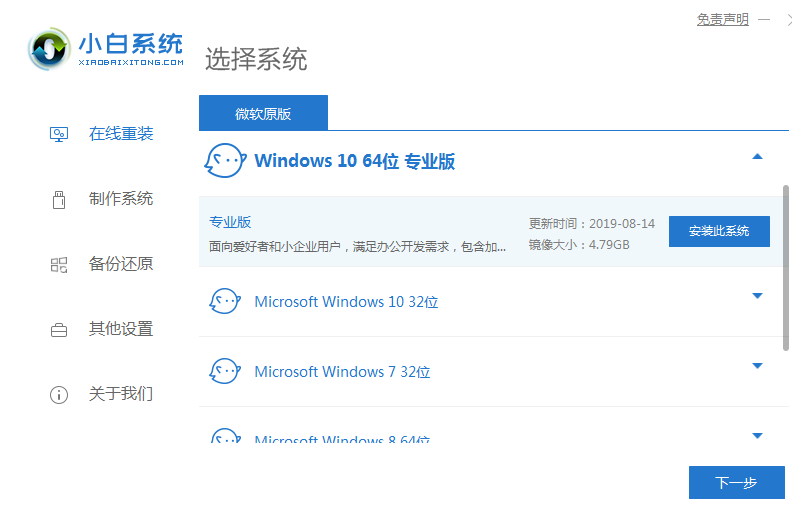
Task: Click the 制作系统 USB drive icon
Action: coord(59,199)
